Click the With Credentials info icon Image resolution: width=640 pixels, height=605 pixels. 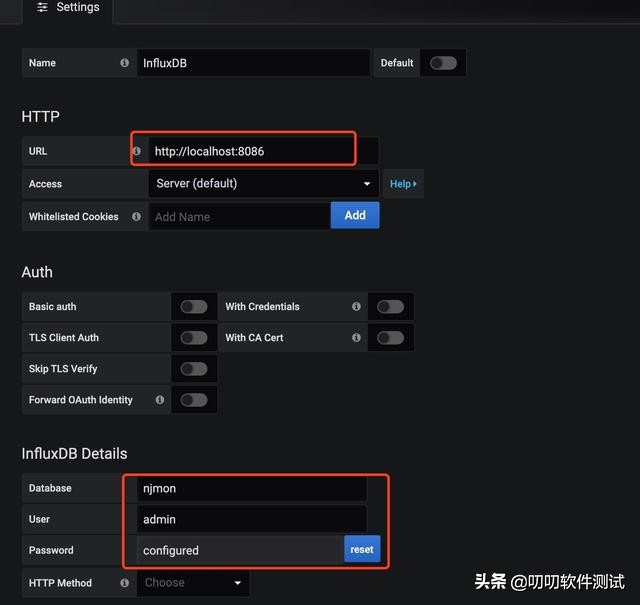[356, 306]
